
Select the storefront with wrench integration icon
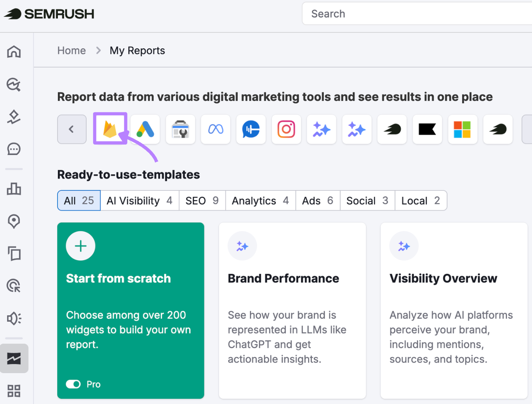coord(180,129)
